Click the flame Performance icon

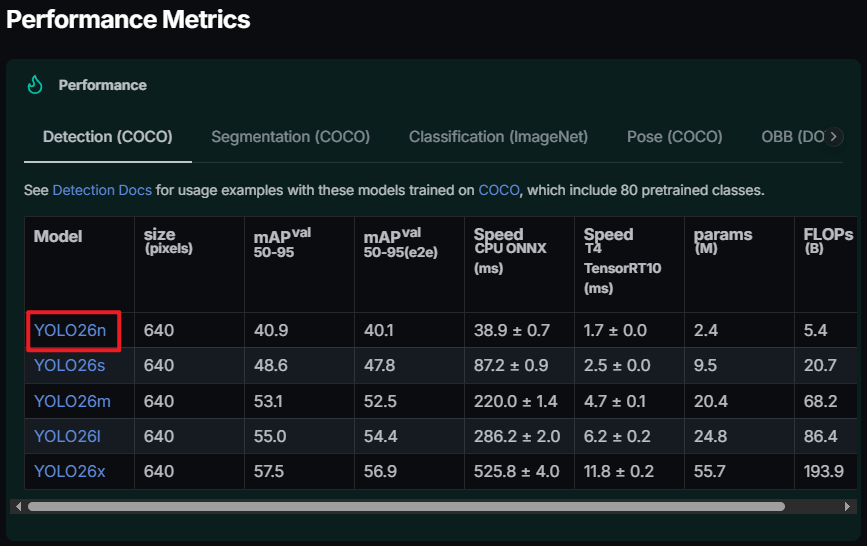(35, 85)
